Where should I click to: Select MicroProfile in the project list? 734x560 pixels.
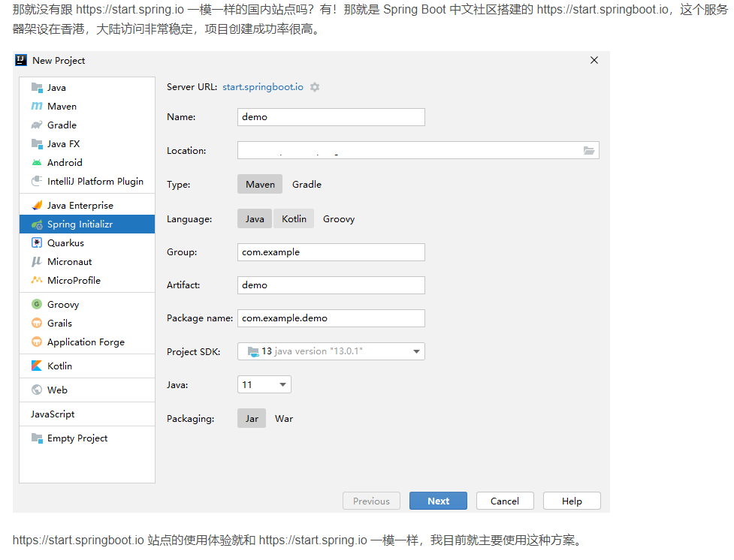tap(87, 280)
